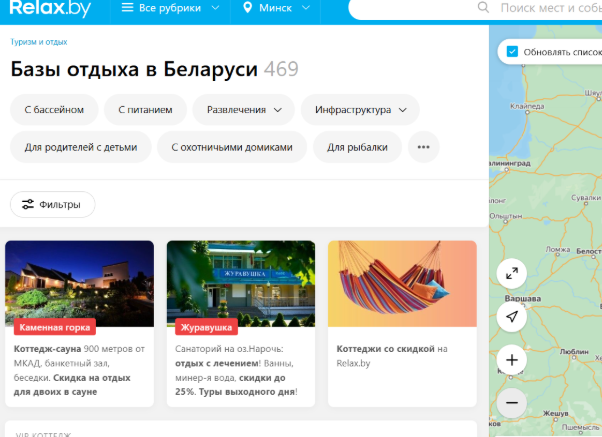Image resolution: width=602 pixels, height=437 pixels.
Task: Zoom out the map with minus button
Action: tap(511, 403)
